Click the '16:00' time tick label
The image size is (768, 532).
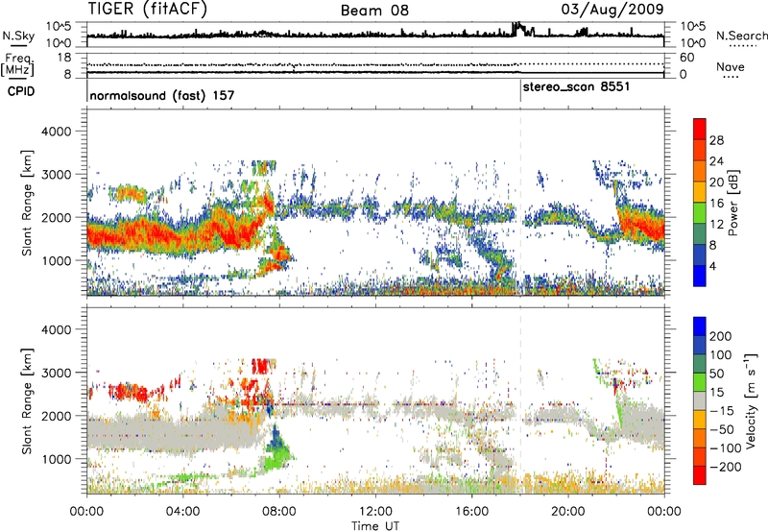(x=471, y=512)
